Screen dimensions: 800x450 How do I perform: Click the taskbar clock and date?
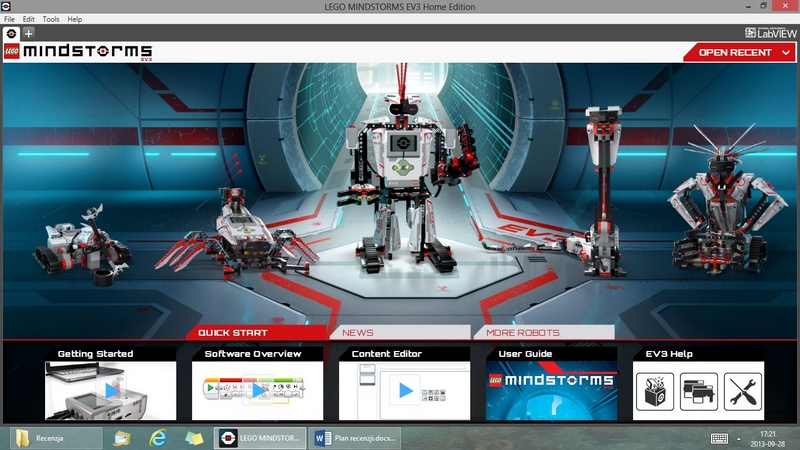pos(768,439)
